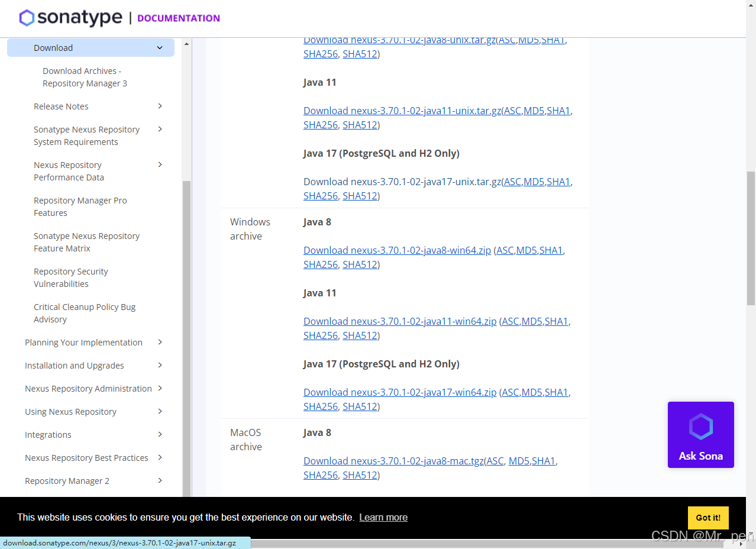The image size is (756, 549).
Task: Collapse the Download section chevron
Action: pyautogui.click(x=160, y=48)
